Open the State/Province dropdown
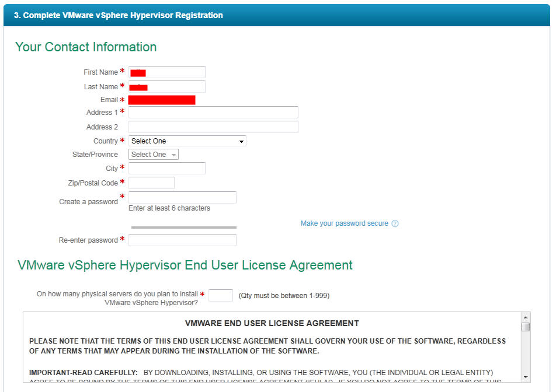This screenshot has height=392, width=556. click(x=154, y=155)
